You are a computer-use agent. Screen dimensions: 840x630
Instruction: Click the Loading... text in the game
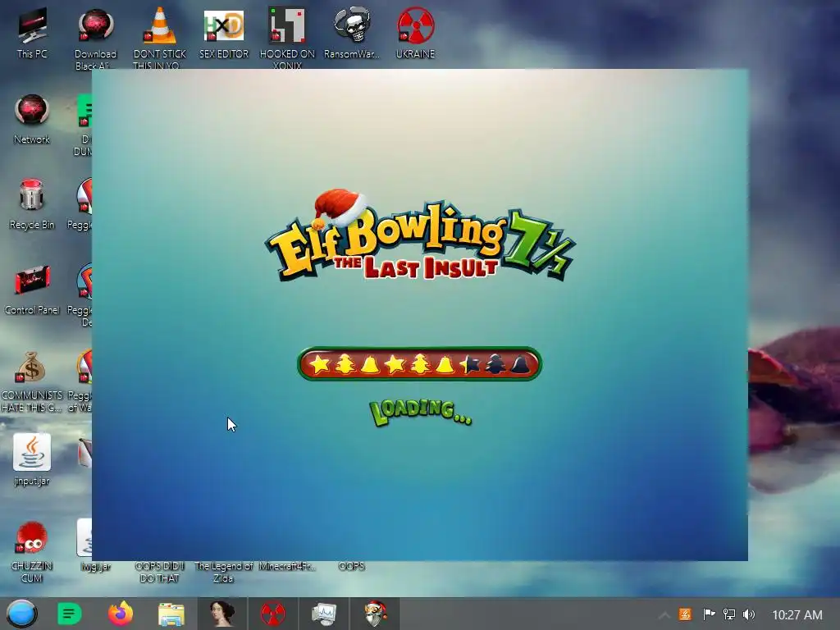421,413
